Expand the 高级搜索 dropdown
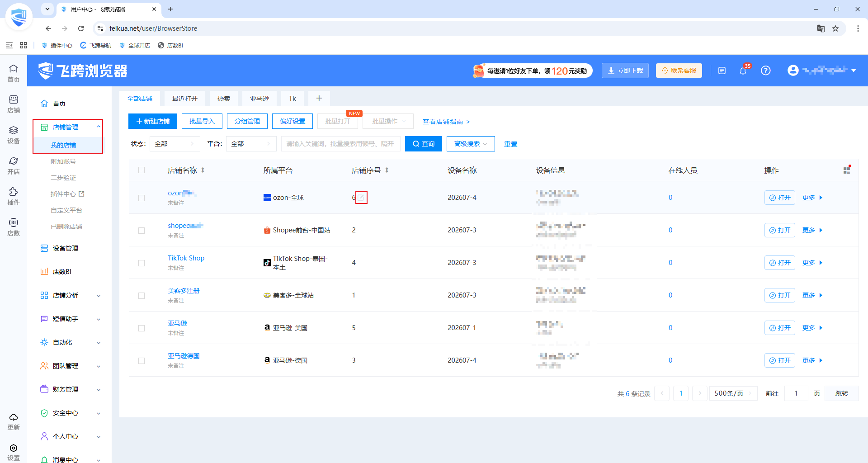868x463 pixels. click(x=471, y=144)
